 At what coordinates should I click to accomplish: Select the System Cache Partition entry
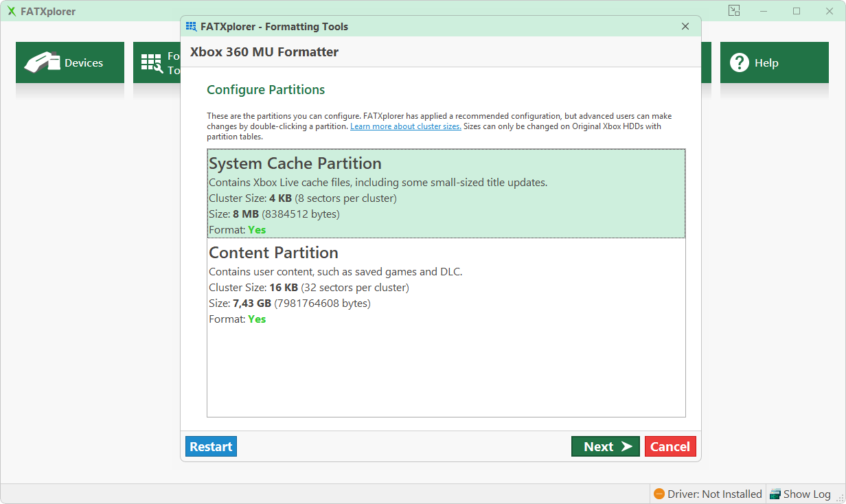pos(446,194)
